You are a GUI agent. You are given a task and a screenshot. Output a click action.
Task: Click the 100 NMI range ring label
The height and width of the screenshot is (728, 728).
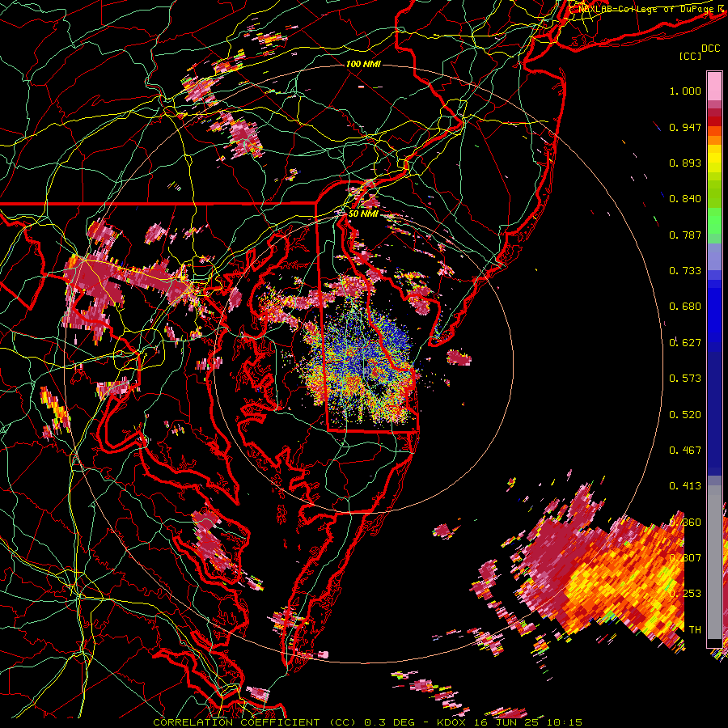[x=363, y=64]
